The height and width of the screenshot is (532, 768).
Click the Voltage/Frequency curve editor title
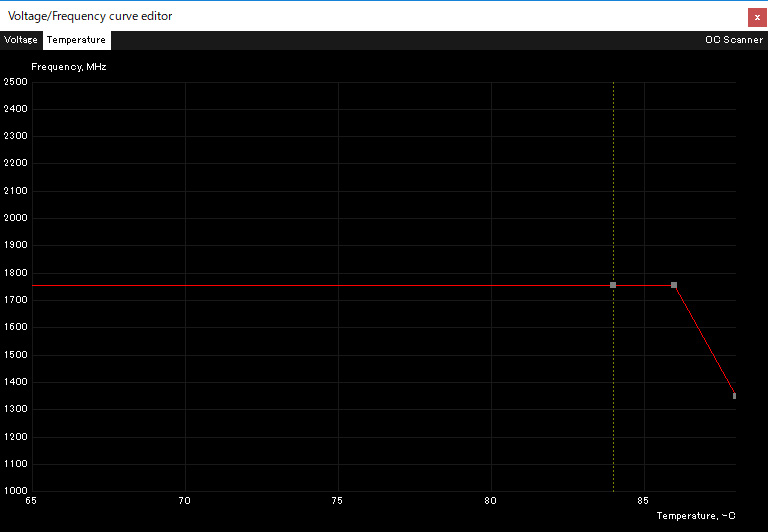[90, 16]
